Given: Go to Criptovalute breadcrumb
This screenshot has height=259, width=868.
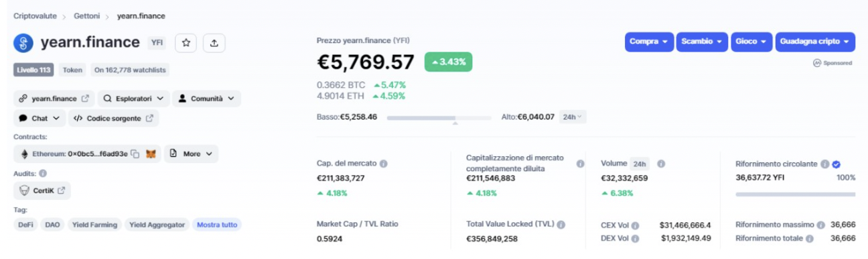Looking at the screenshot, I should (35, 15).
